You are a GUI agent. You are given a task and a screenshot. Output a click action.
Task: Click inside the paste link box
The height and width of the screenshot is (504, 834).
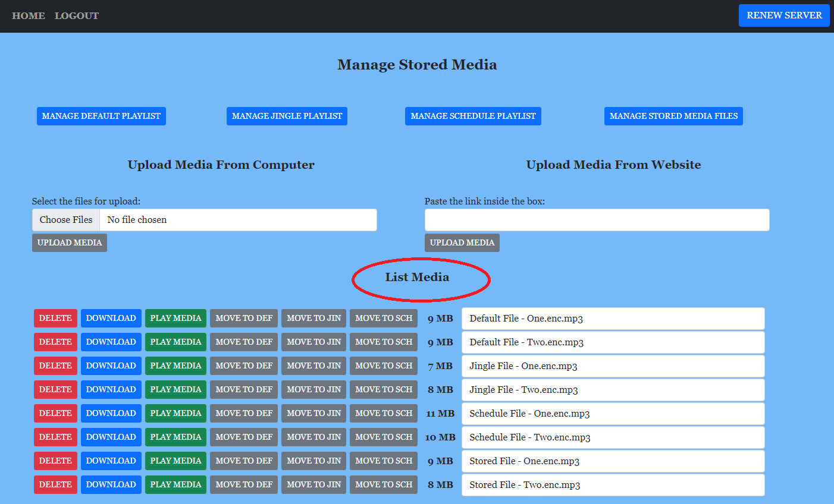pos(597,220)
